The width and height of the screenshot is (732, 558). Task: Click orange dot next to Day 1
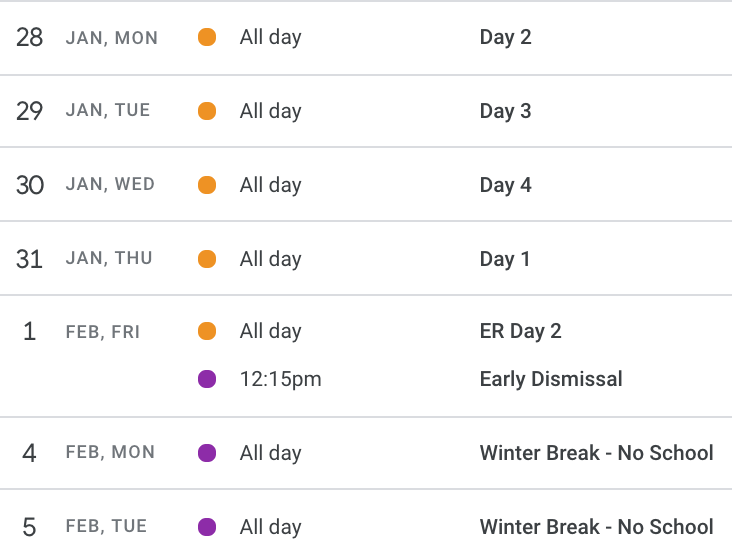click(207, 259)
